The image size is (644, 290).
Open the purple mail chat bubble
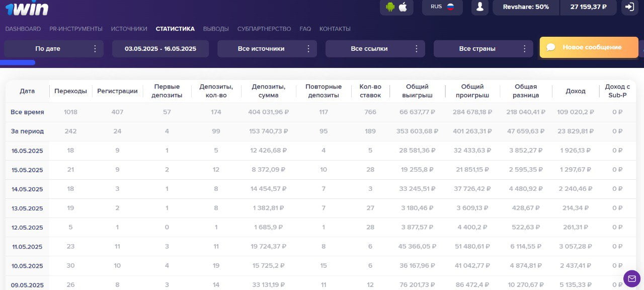(x=632, y=278)
